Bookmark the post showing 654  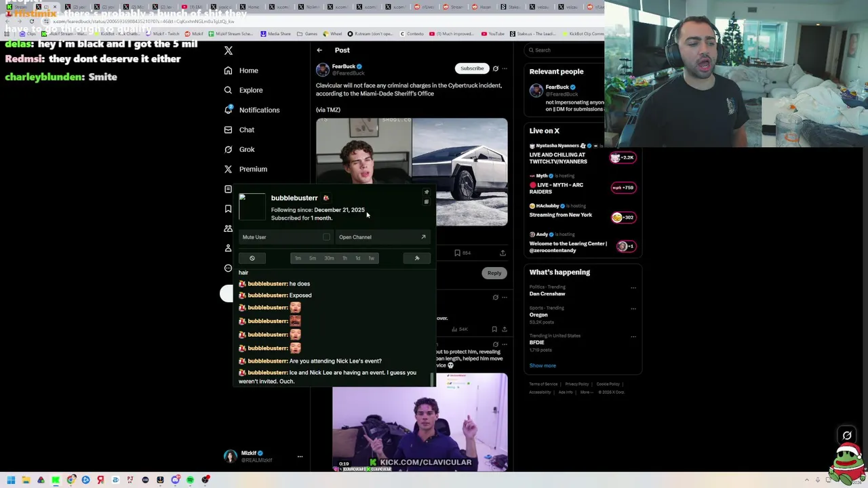[457, 253]
